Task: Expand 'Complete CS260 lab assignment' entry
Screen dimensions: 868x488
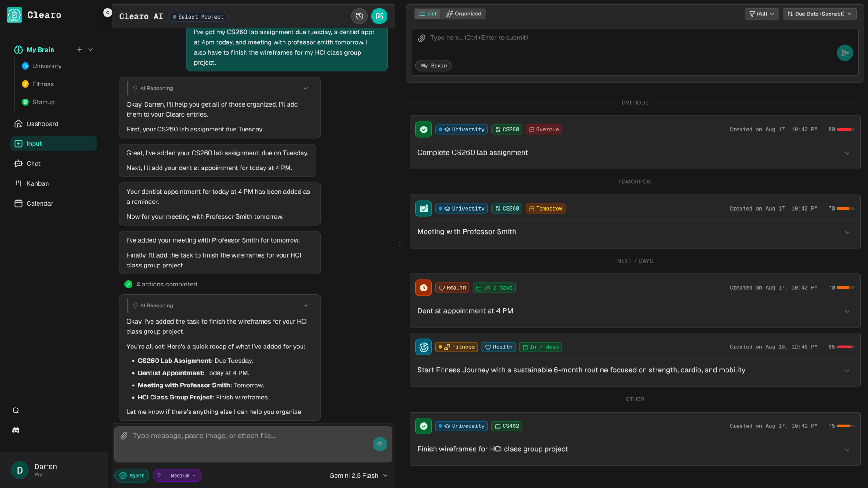Action: tap(847, 153)
